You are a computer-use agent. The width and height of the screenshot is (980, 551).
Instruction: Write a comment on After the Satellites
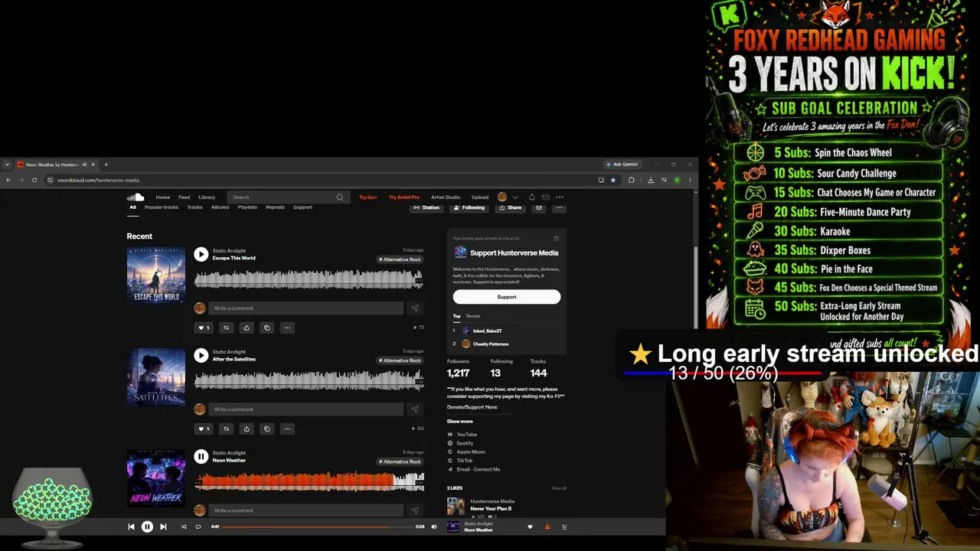tap(305, 409)
